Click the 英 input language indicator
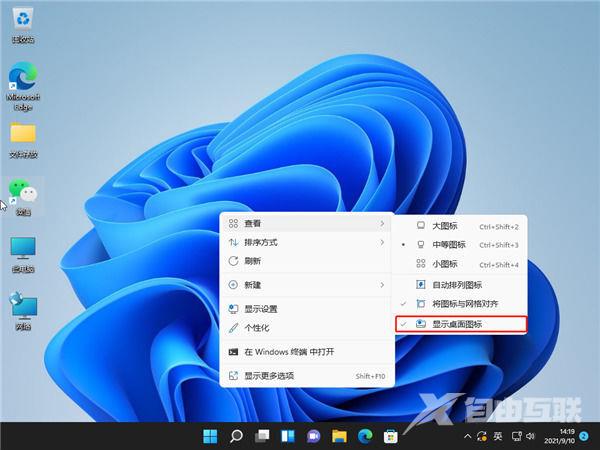This screenshot has width=600, height=450. click(x=497, y=436)
